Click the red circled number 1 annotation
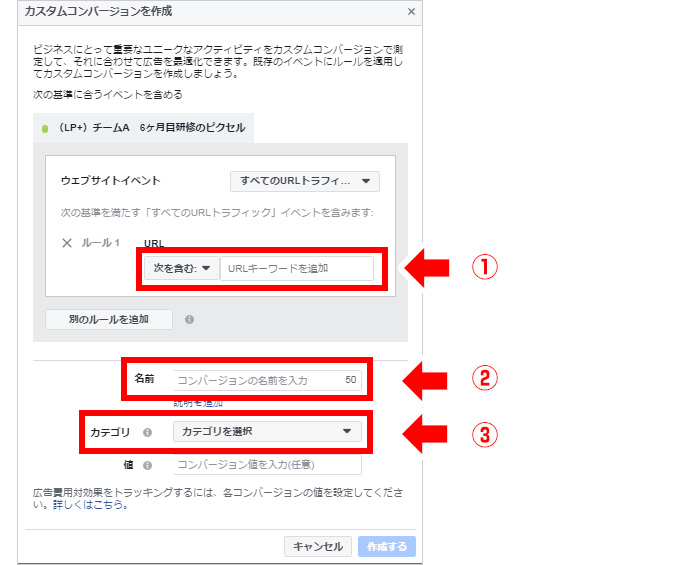The image size is (700, 565). point(485,267)
